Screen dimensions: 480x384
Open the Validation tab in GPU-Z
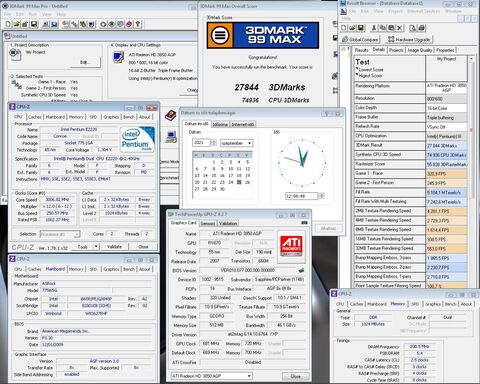228,223
